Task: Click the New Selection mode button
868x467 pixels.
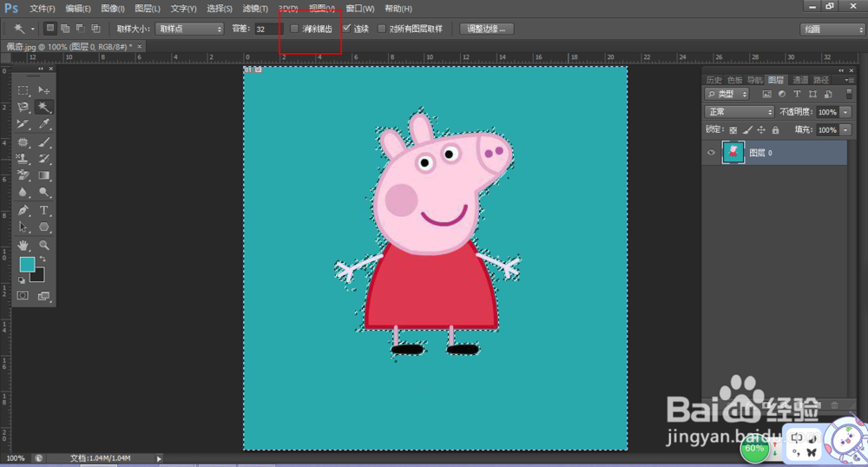Action: tap(49, 29)
